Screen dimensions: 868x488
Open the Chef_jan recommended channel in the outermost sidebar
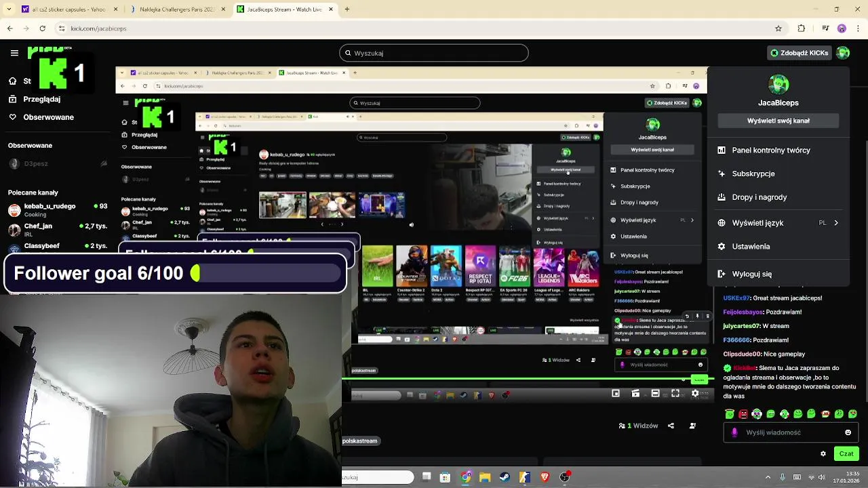(57, 229)
